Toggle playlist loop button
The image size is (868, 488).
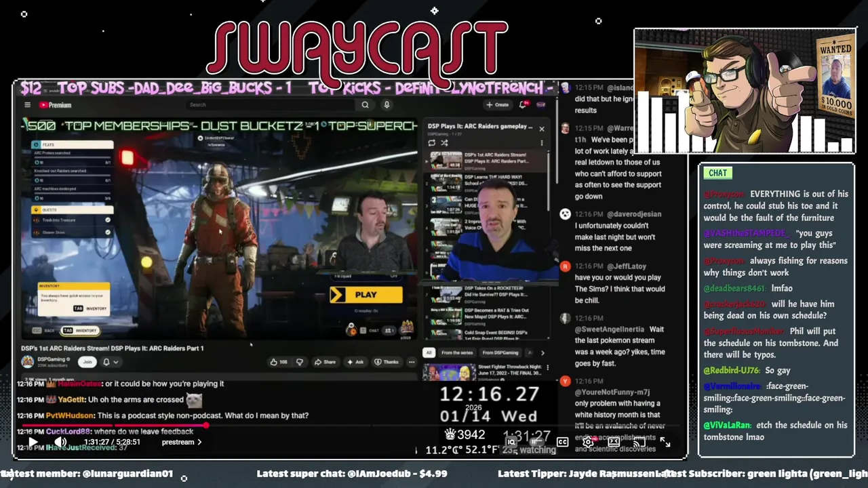[x=431, y=143]
